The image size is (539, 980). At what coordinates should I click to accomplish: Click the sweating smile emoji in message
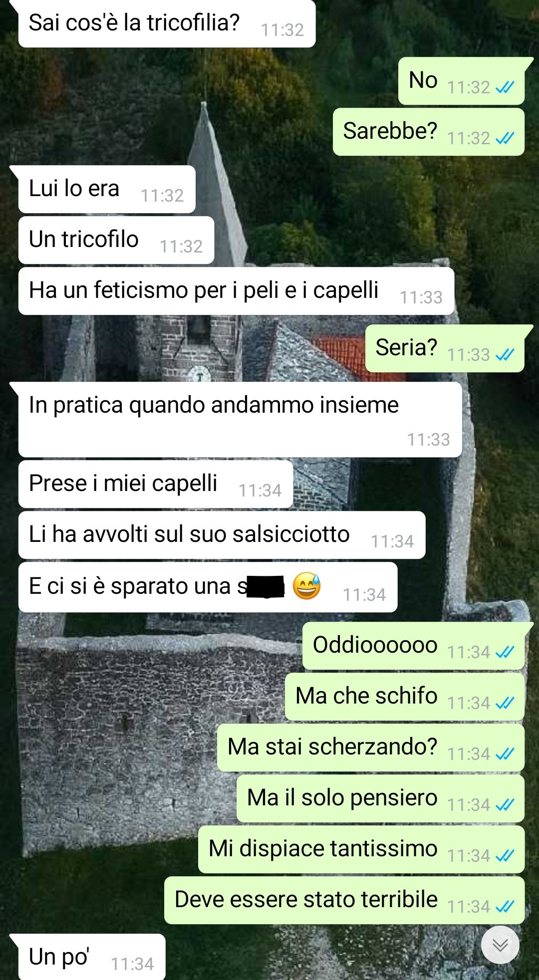(306, 586)
